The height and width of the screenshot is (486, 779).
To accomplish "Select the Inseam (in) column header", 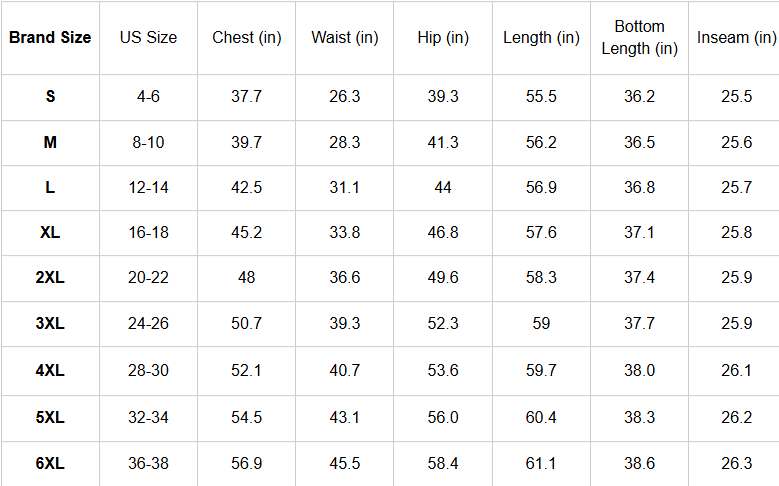I will 736,38.
